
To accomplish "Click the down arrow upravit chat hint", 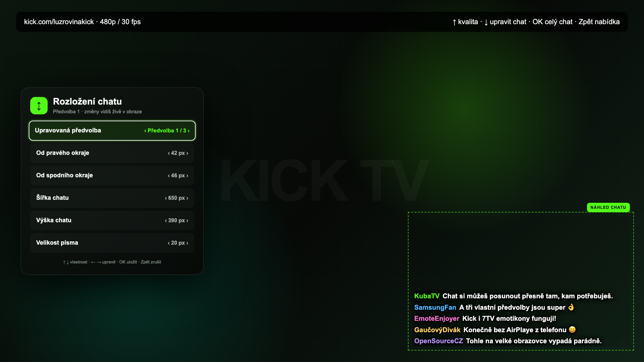I will pyautogui.click(x=505, y=22).
